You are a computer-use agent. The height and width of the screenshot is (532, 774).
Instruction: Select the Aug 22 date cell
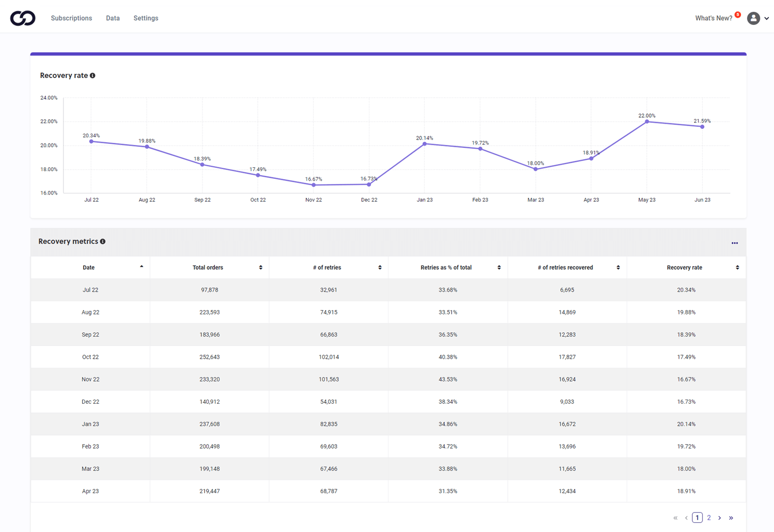coord(90,312)
